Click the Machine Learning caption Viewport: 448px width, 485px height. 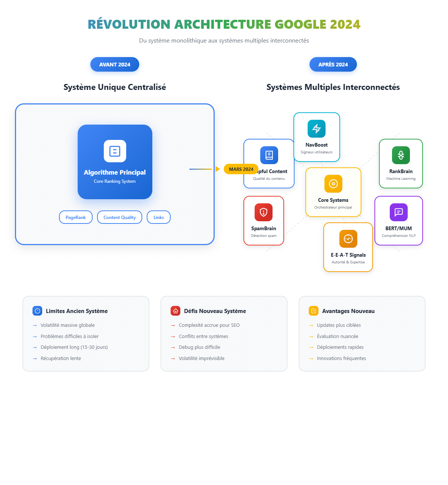401,179
